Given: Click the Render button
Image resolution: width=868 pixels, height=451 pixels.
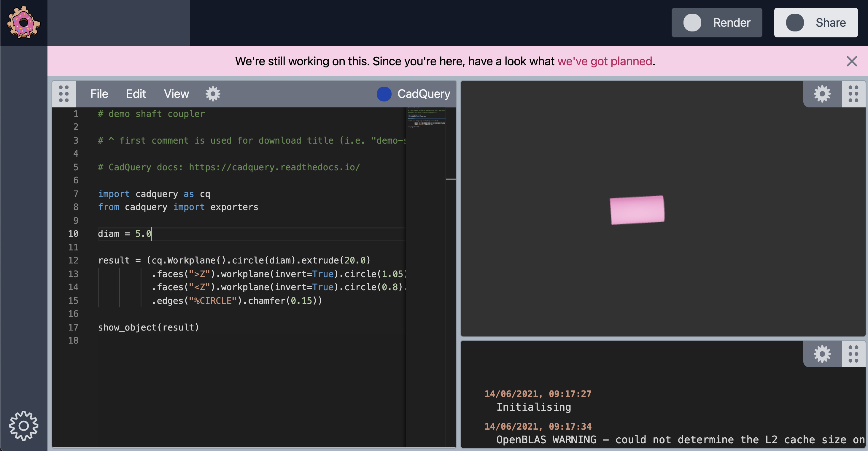Looking at the screenshot, I should [717, 23].
